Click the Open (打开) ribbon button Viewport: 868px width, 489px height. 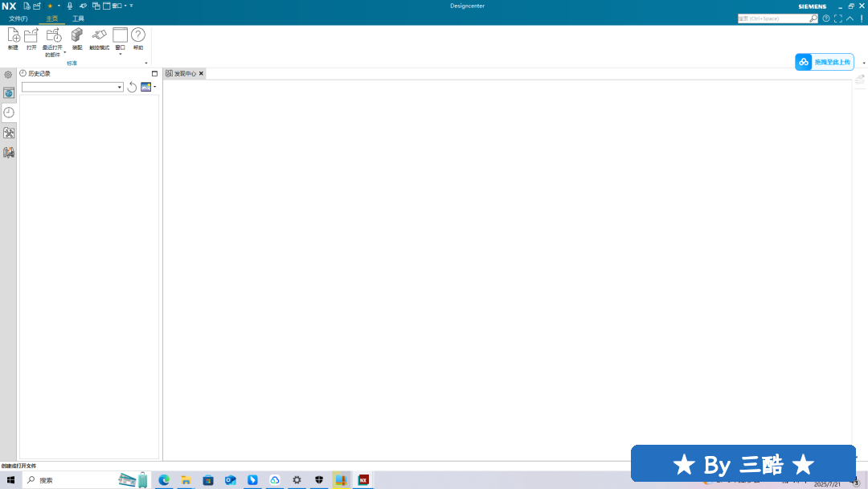[x=31, y=39]
